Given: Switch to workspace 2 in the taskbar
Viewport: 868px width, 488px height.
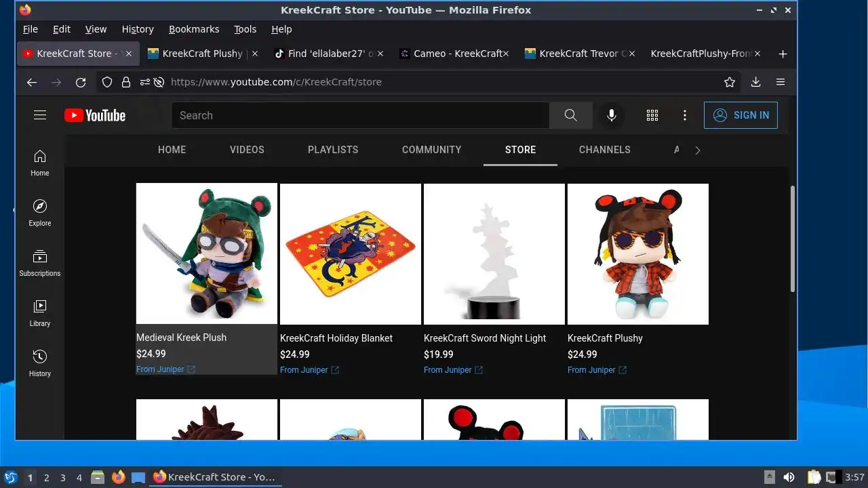Looking at the screenshot, I should click(47, 478).
